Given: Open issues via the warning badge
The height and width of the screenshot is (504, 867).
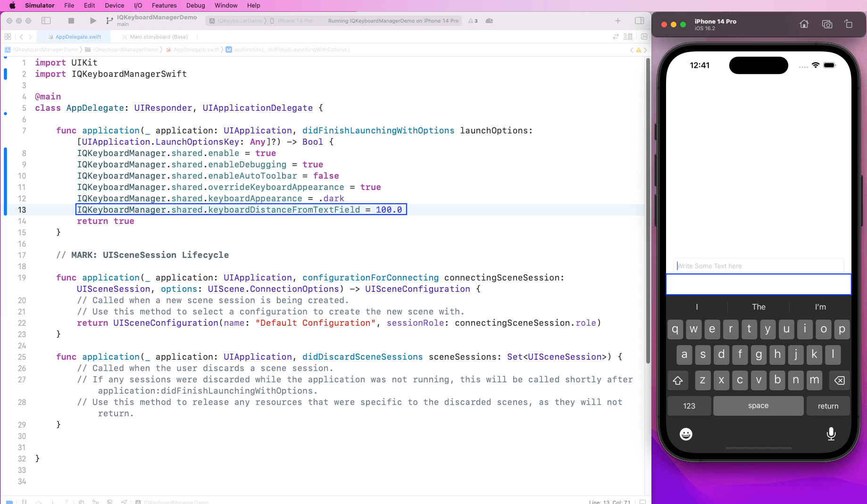Looking at the screenshot, I should coord(472,21).
